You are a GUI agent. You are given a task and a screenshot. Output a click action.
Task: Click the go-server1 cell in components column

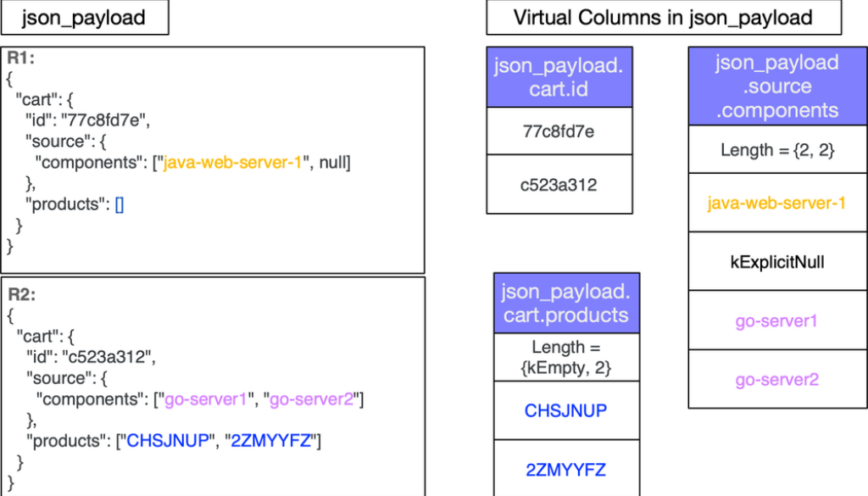776,320
